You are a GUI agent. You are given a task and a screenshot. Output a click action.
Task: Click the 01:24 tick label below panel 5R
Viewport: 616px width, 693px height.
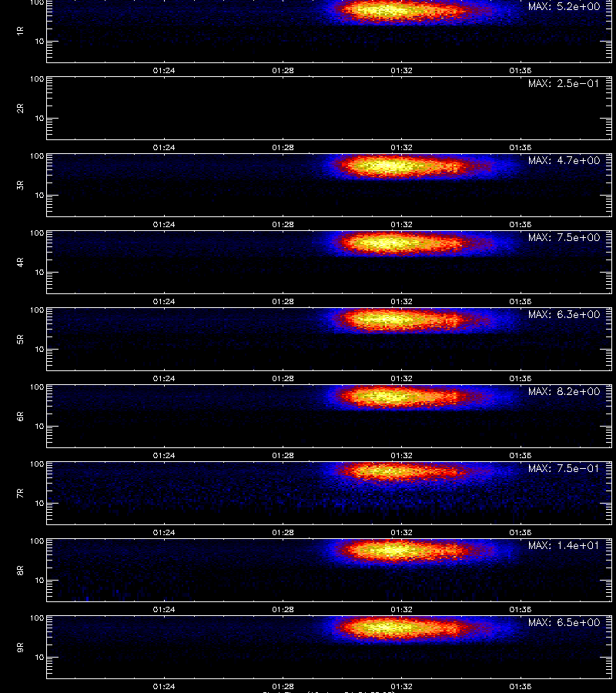(x=164, y=378)
